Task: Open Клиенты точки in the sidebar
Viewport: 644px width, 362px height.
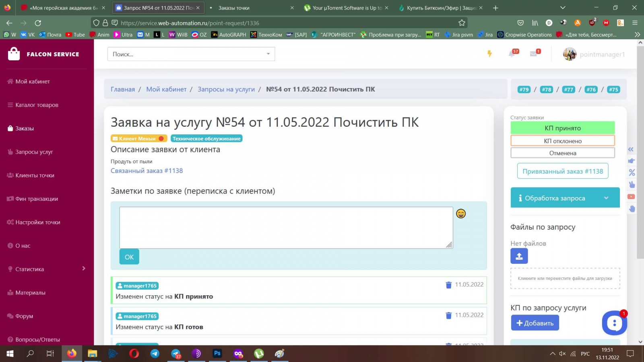Action: tap(35, 175)
